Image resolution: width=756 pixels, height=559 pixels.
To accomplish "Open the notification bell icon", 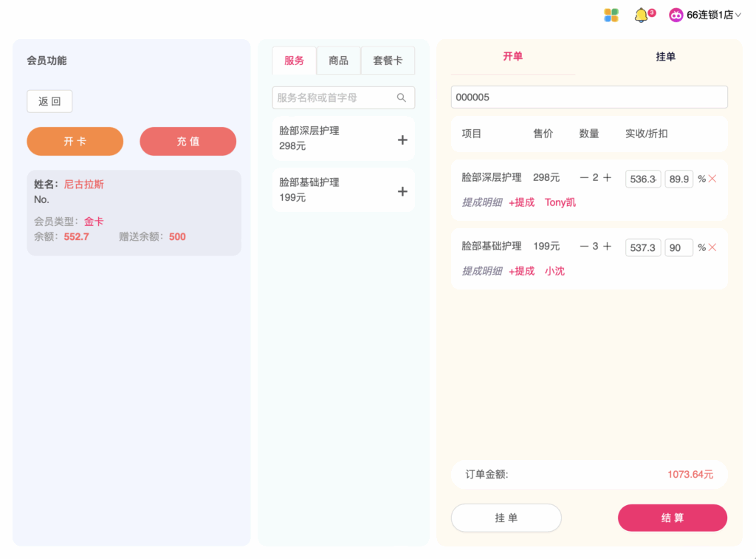I will (x=642, y=16).
